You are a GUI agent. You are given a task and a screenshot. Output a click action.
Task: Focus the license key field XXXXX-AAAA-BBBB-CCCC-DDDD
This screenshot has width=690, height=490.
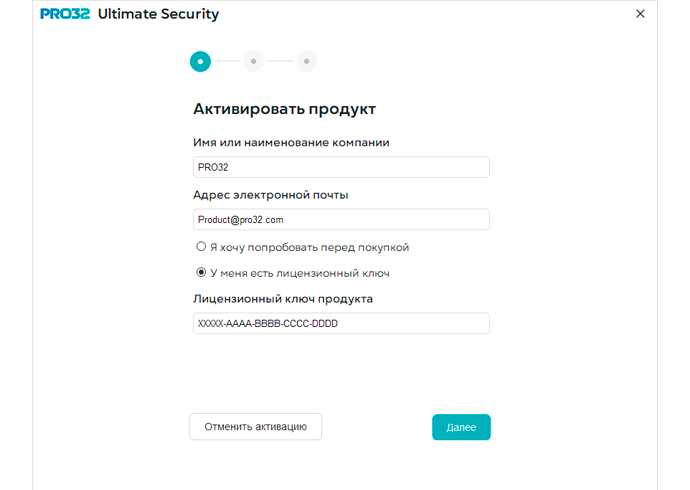341,323
